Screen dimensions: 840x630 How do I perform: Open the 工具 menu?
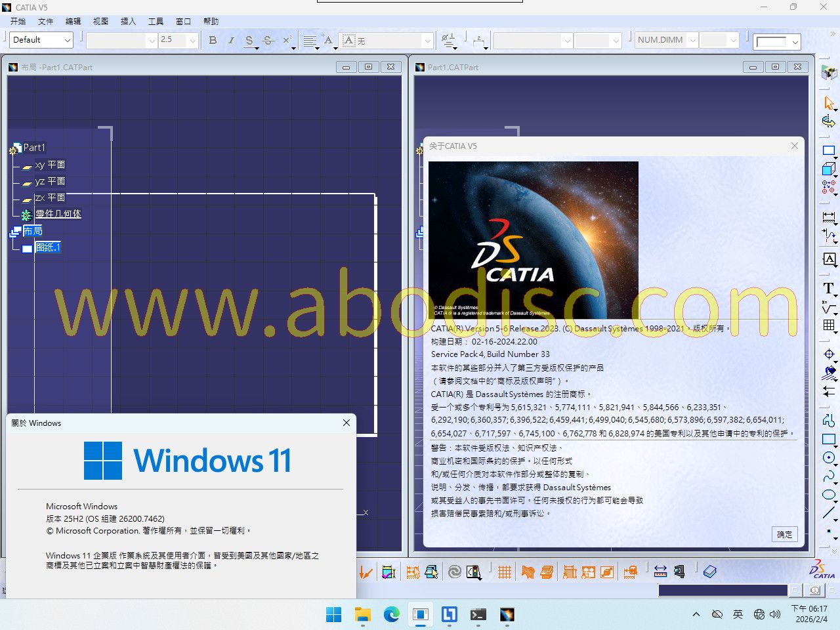[x=156, y=22]
